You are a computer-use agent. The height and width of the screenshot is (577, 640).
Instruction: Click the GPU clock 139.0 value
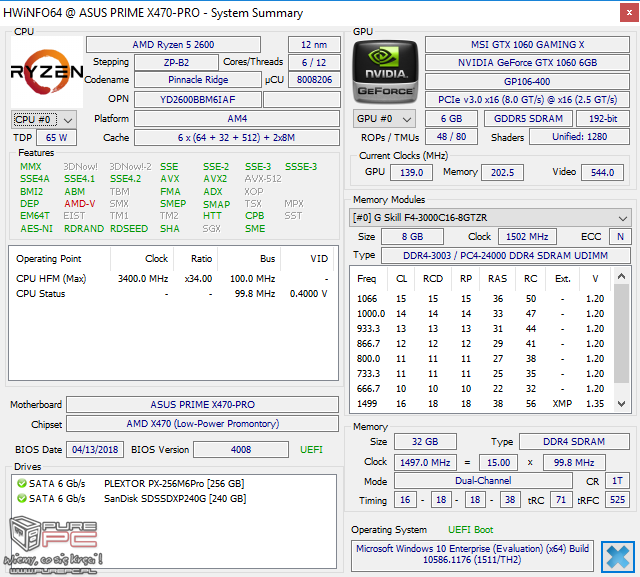click(x=411, y=173)
